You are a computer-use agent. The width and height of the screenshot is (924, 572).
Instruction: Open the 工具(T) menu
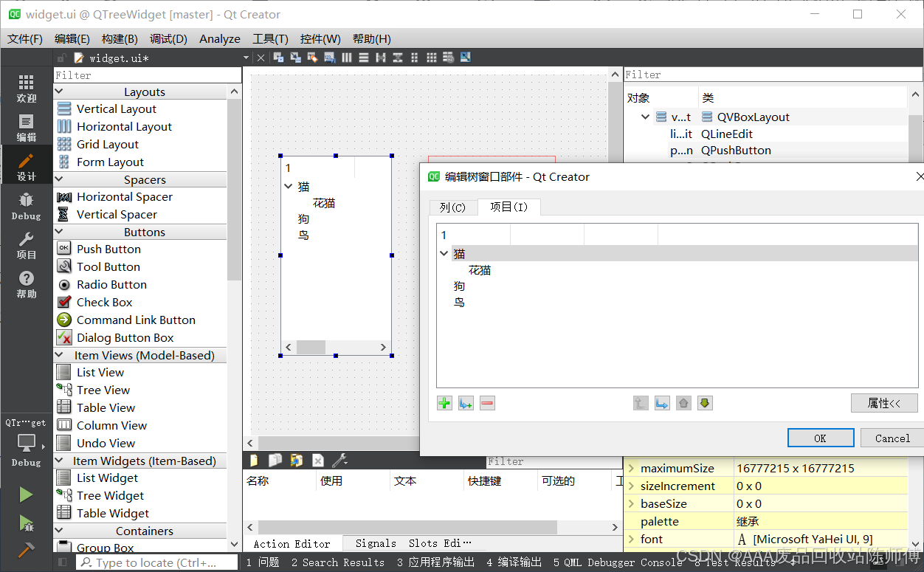(x=270, y=38)
